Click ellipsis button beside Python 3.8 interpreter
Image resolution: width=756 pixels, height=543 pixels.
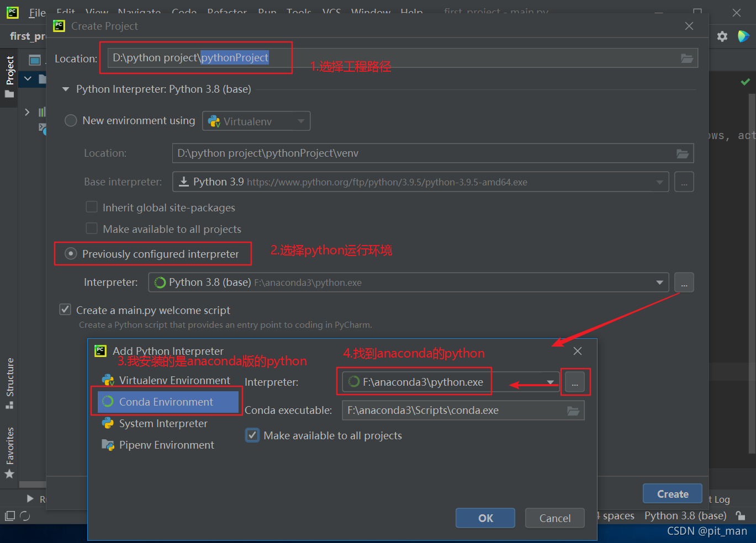point(684,283)
